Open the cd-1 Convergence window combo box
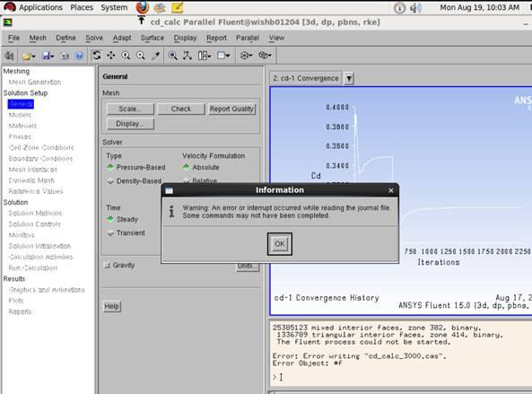 click(x=306, y=78)
